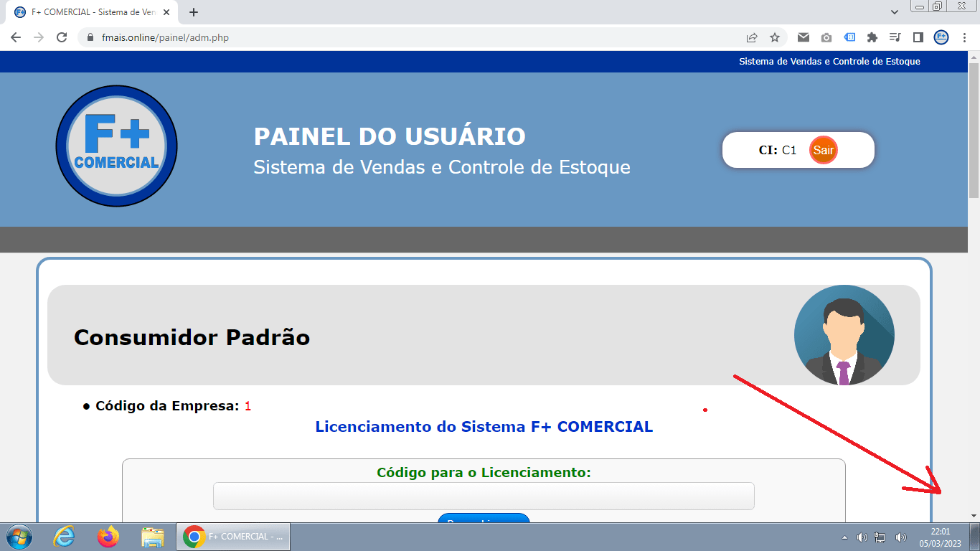Click the user avatar picture
The width and height of the screenshot is (980, 551).
click(844, 335)
